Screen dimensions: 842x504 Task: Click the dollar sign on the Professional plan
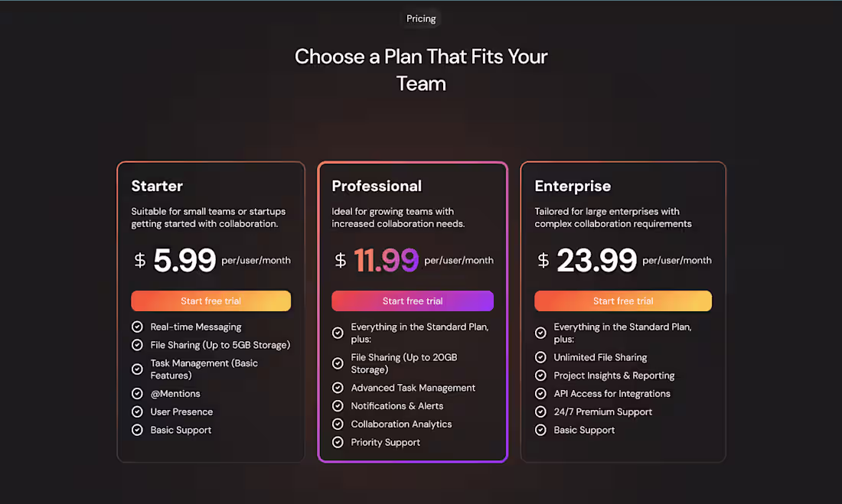click(340, 260)
